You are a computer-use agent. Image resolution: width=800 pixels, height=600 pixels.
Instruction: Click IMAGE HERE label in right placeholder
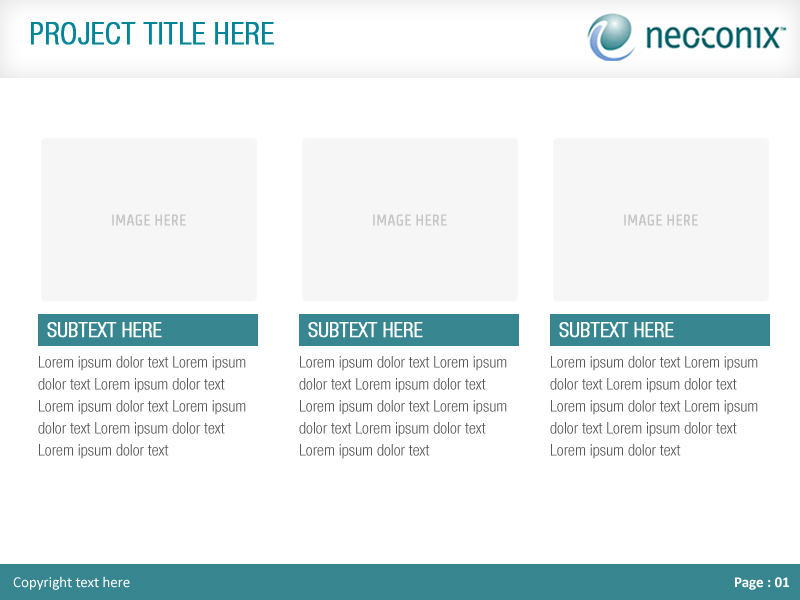[661, 220]
